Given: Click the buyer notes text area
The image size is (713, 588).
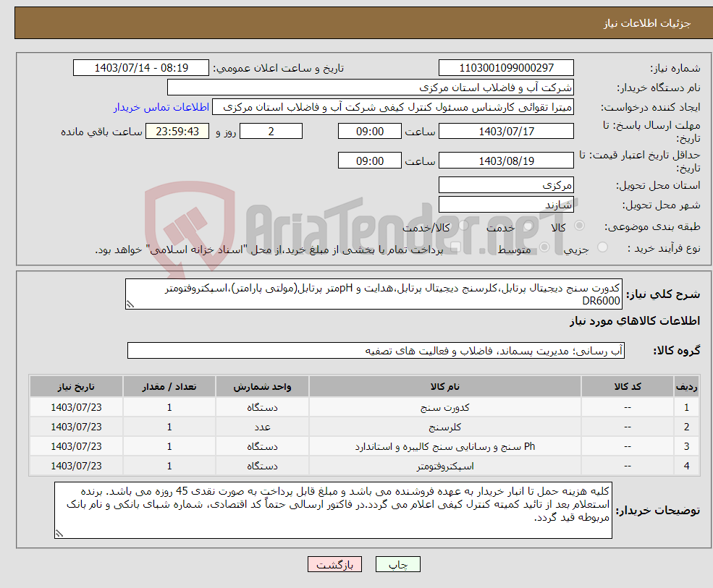Looking at the screenshot, I should [x=333, y=511].
